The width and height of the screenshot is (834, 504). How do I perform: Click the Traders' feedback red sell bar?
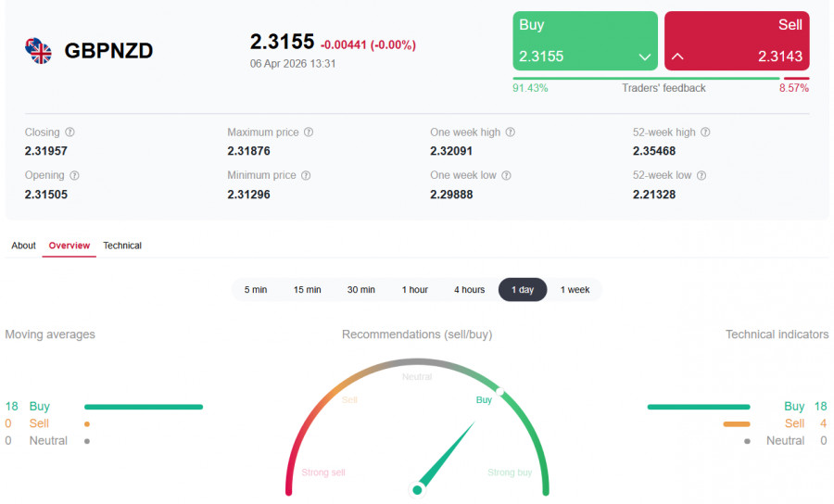tap(797, 78)
